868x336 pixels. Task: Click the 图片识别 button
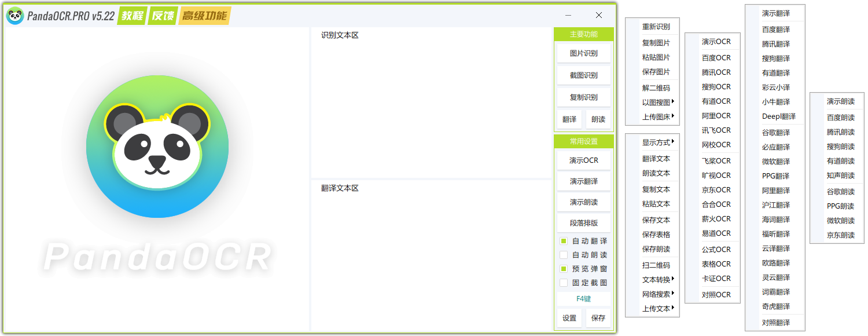584,53
